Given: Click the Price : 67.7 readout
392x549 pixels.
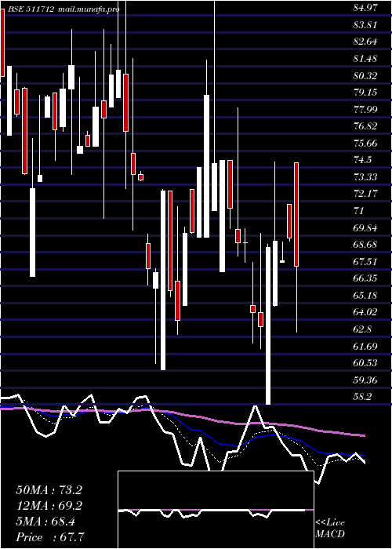Looking at the screenshot, I should tap(50, 537).
